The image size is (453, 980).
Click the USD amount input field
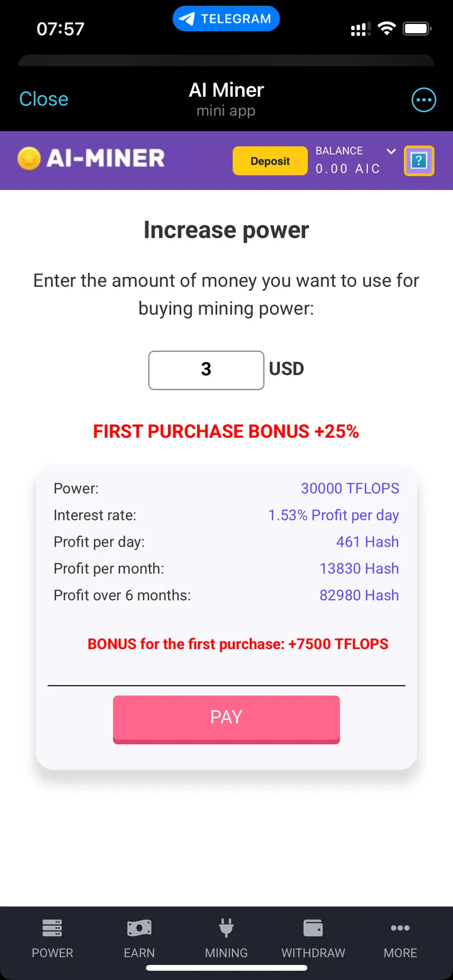pyautogui.click(x=206, y=370)
